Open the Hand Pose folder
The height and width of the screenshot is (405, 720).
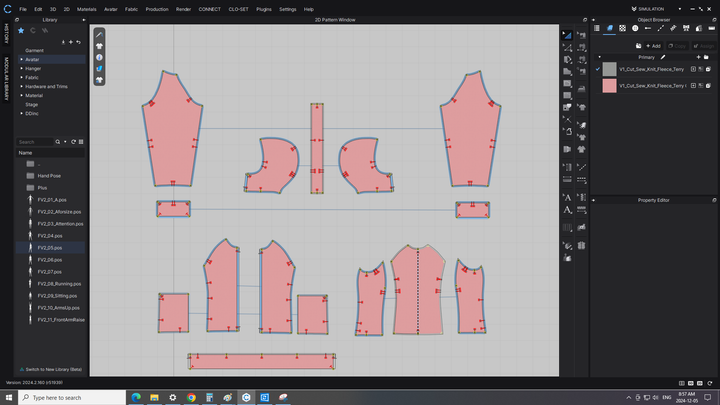(x=51, y=176)
